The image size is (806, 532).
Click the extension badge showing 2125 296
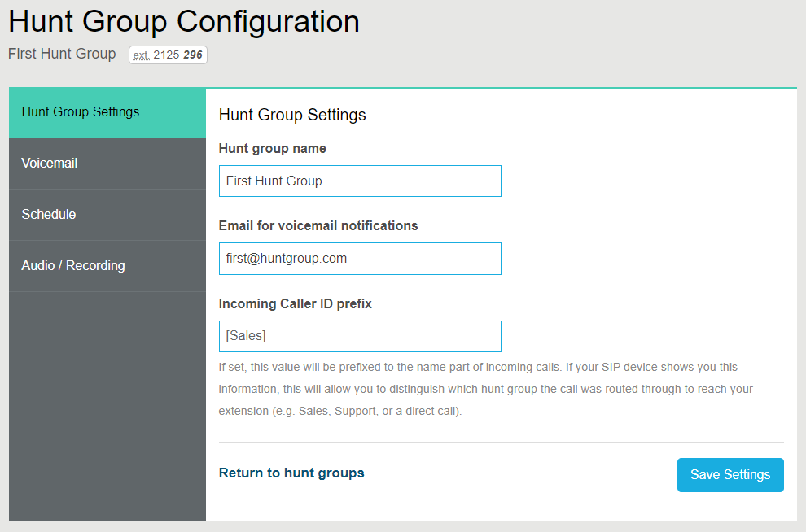168,55
